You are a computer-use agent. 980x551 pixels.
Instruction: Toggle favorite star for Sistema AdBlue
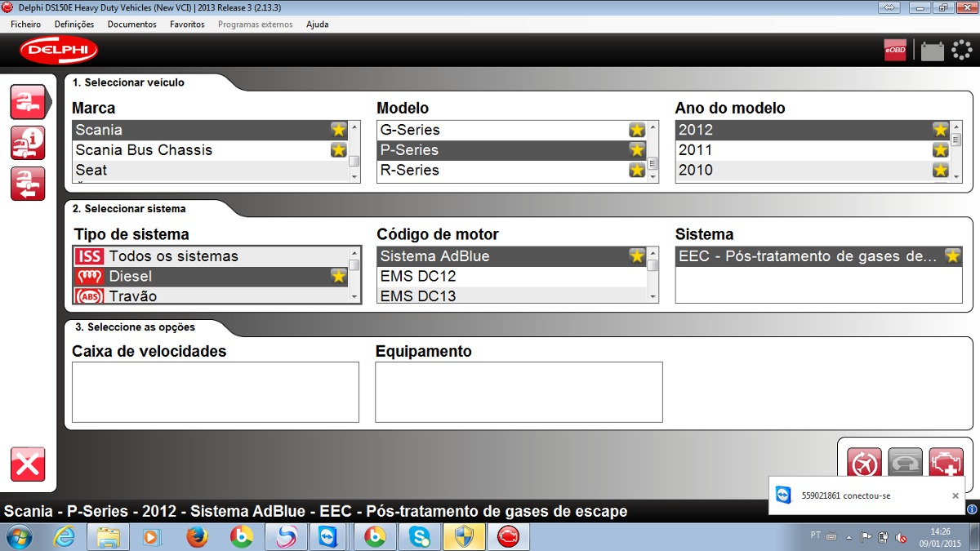[637, 256]
